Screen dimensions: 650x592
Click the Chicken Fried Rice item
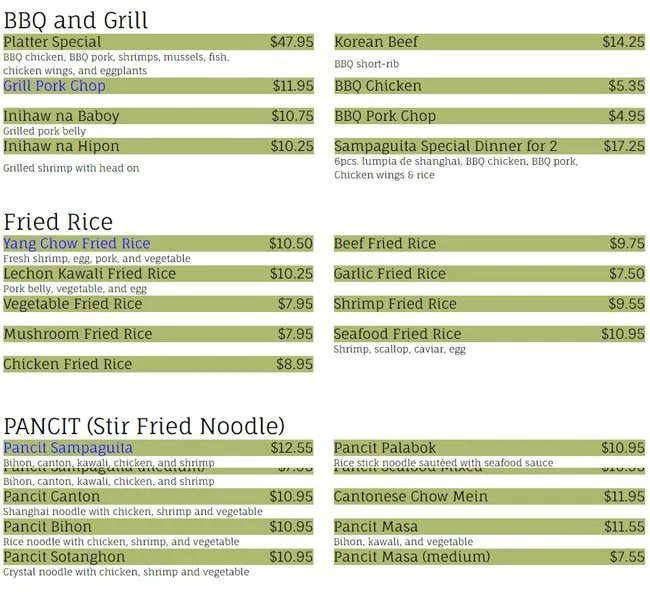click(x=67, y=364)
